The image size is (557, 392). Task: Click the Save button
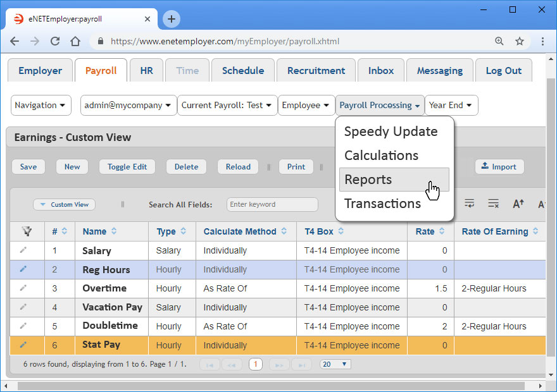[28, 167]
